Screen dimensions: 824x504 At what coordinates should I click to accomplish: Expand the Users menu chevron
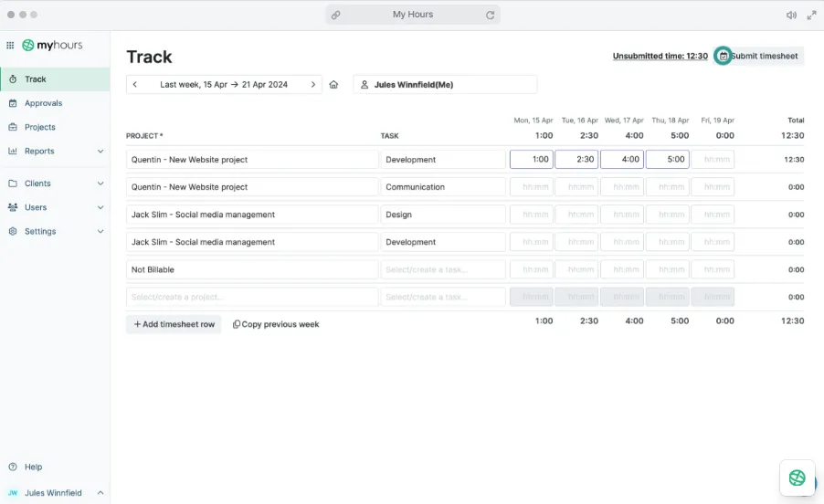100,207
